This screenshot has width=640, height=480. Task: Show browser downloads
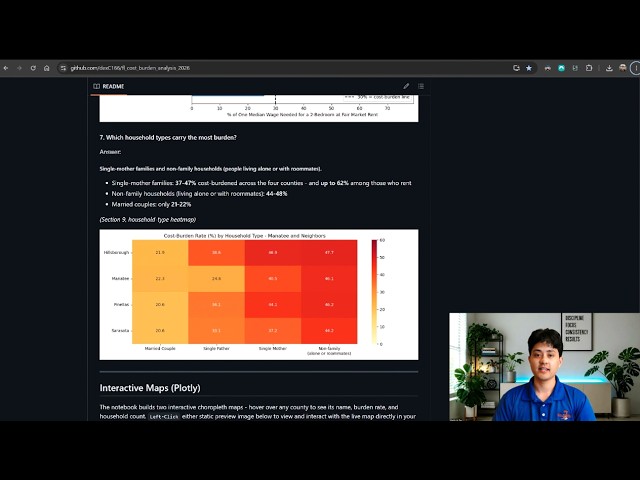609,68
